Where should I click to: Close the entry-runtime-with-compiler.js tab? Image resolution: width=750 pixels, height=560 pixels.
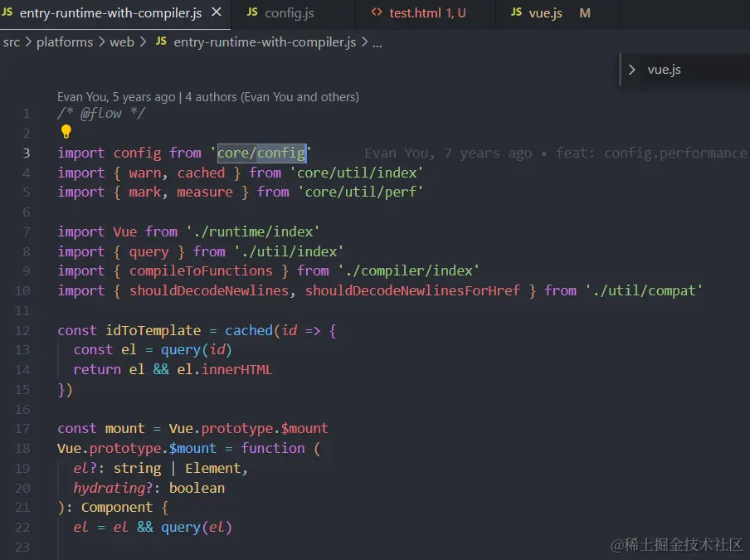tap(217, 12)
